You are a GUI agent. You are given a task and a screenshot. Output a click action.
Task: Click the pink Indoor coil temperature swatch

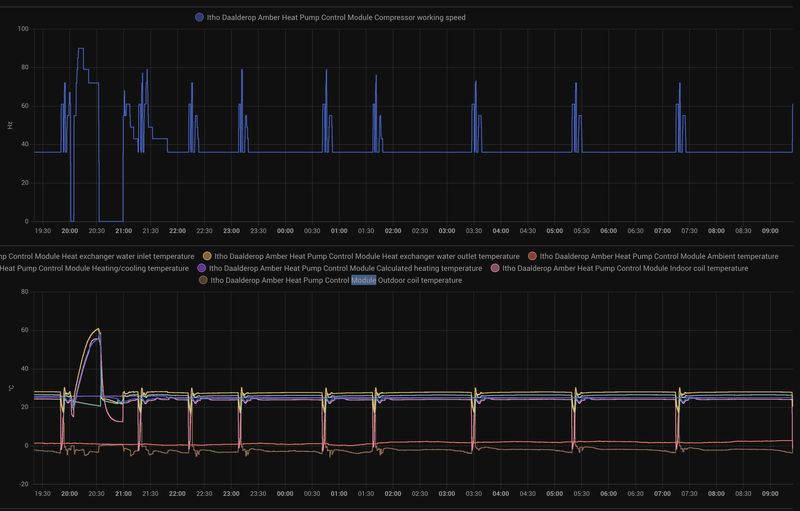pos(494,268)
